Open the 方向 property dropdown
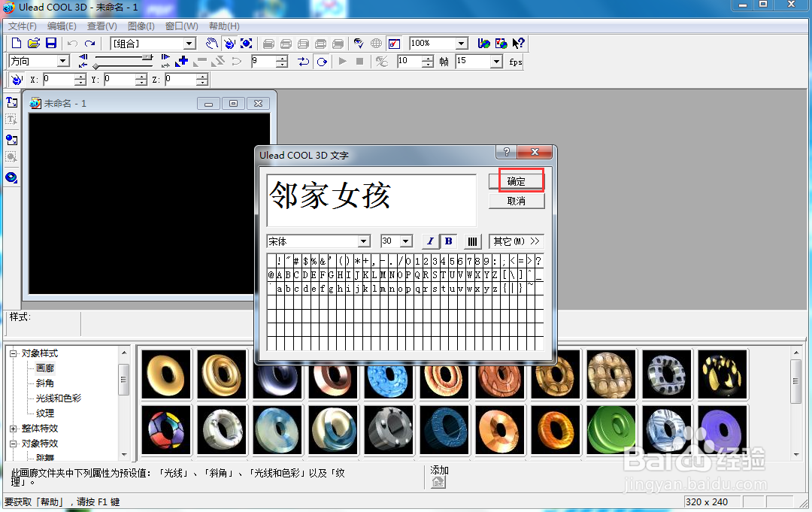Image resolution: width=812 pixels, height=512 pixels. pos(63,61)
